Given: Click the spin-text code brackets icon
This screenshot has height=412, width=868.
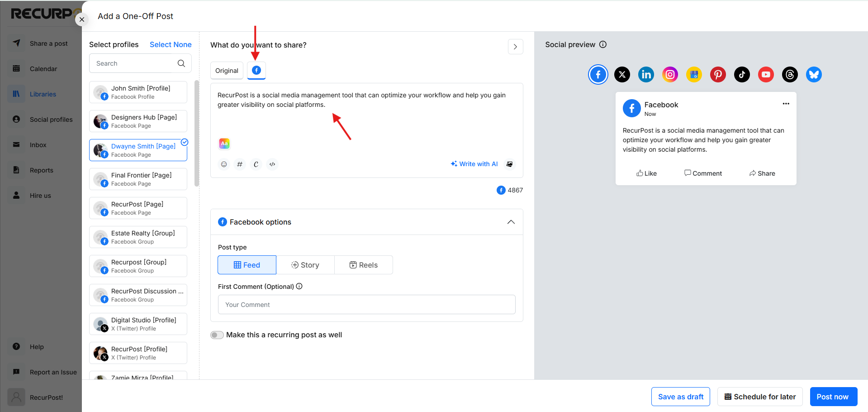Looking at the screenshot, I should pos(272,164).
